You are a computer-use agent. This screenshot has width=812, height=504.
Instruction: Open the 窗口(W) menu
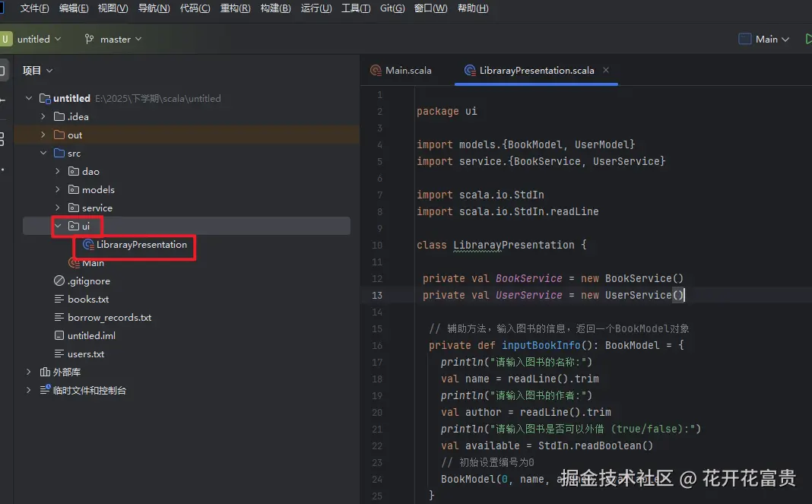click(430, 8)
